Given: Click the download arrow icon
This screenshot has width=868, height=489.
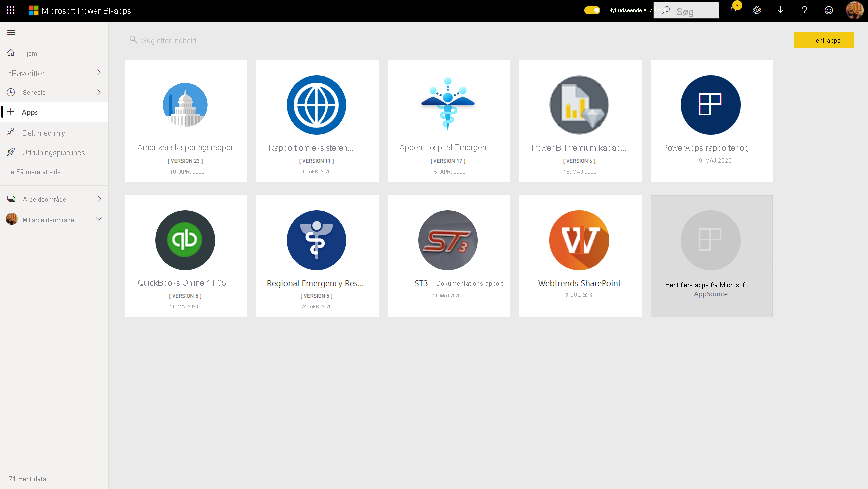Looking at the screenshot, I should 781,10.
